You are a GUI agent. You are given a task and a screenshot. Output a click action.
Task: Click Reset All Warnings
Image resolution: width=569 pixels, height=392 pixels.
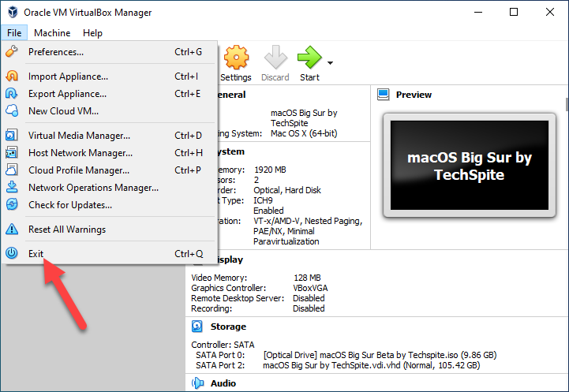click(66, 230)
